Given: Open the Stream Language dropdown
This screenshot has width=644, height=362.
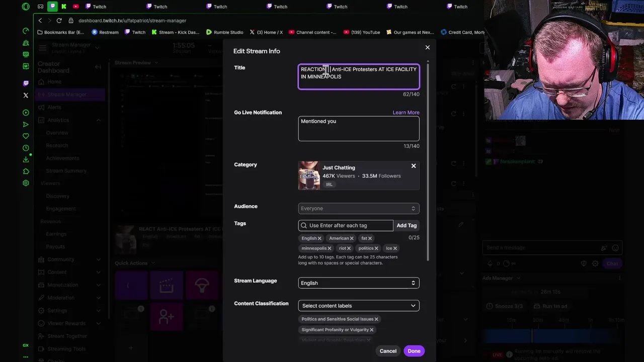Looking at the screenshot, I should 359,283.
